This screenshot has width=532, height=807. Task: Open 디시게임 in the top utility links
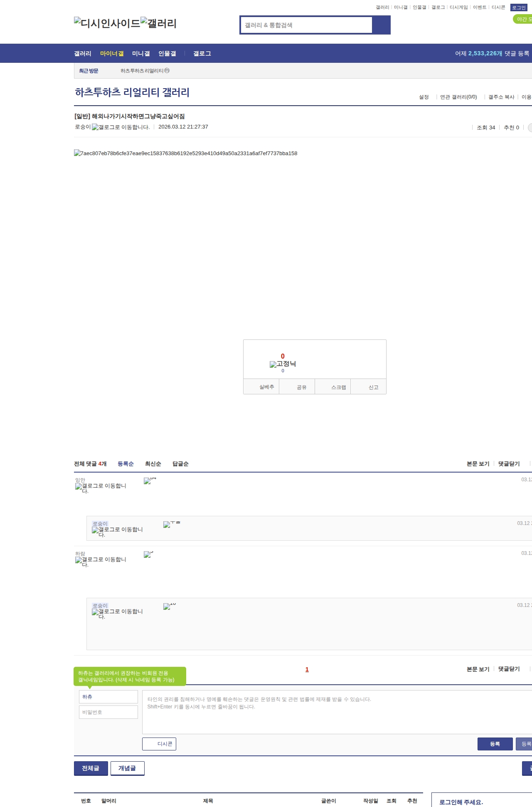point(459,7)
